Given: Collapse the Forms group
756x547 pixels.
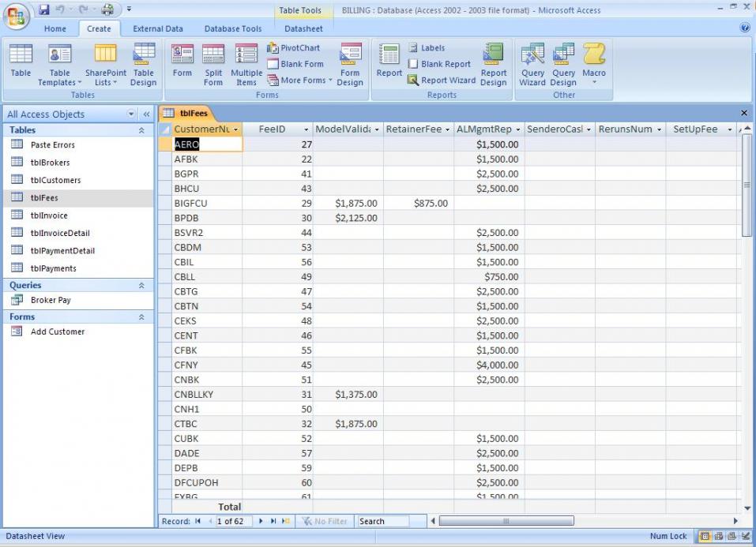Looking at the screenshot, I should 141,317.
